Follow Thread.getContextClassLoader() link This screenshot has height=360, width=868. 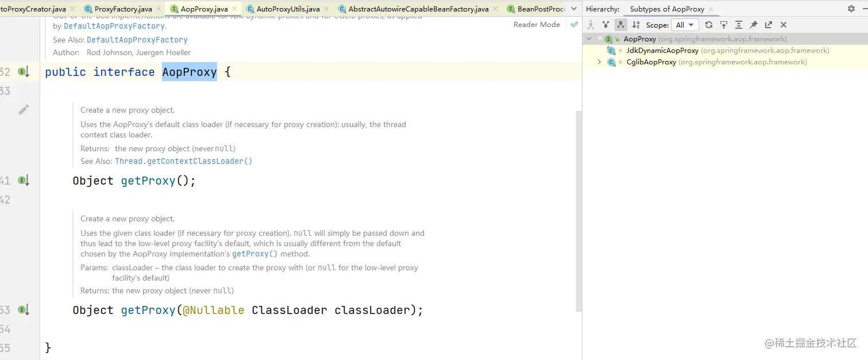(184, 162)
